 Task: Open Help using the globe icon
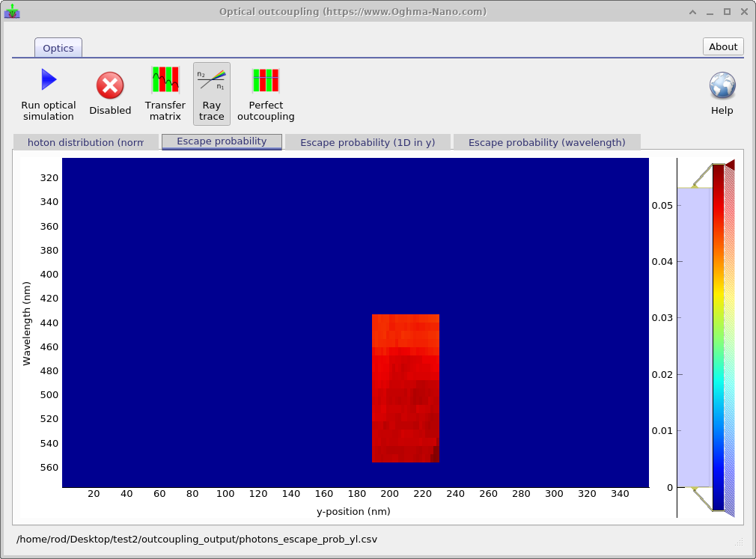(x=722, y=86)
